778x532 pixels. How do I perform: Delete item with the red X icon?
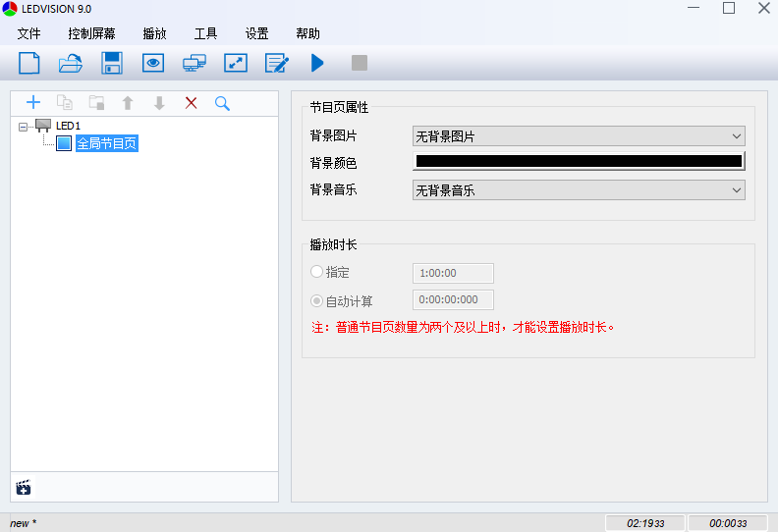[x=191, y=103]
